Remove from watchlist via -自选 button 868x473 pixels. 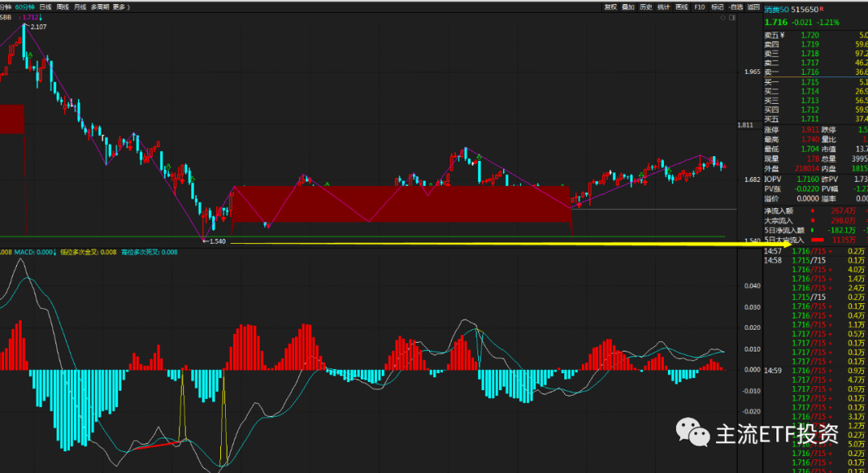(x=735, y=7)
